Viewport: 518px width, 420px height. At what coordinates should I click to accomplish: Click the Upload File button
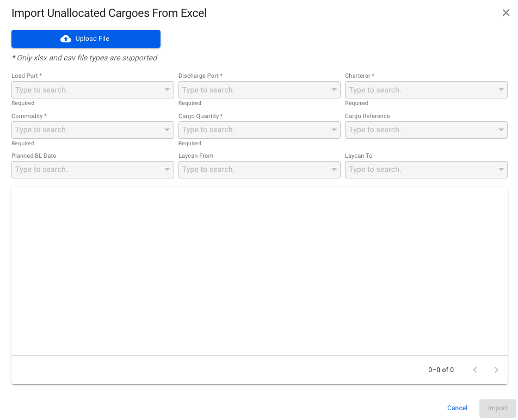click(x=85, y=39)
